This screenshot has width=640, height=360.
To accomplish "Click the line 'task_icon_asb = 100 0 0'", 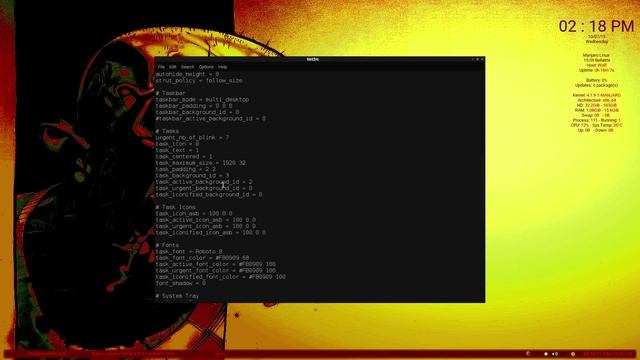I will click(x=194, y=213).
